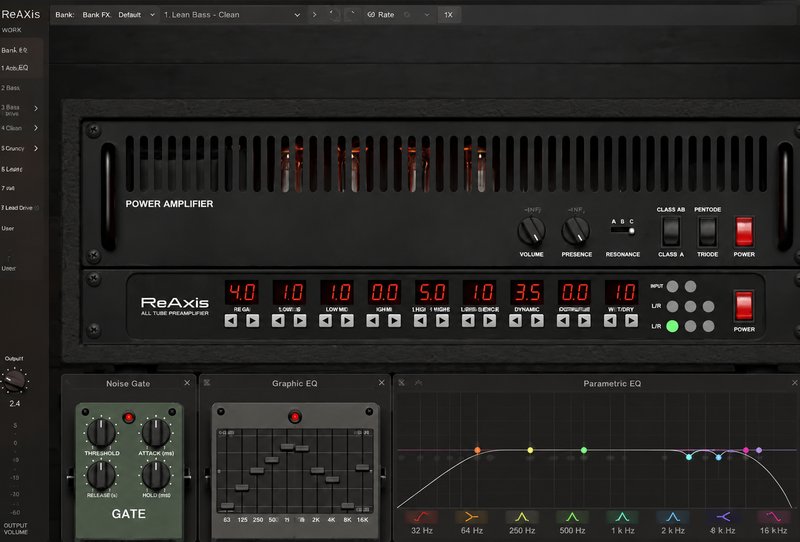Click the Output volume knob in sidebar
The height and width of the screenshot is (542, 800).
coord(14,381)
